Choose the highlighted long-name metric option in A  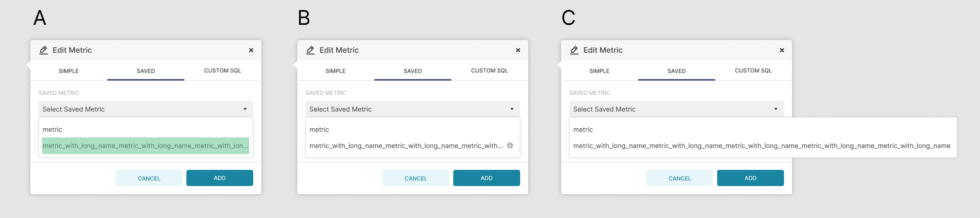tap(145, 146)
